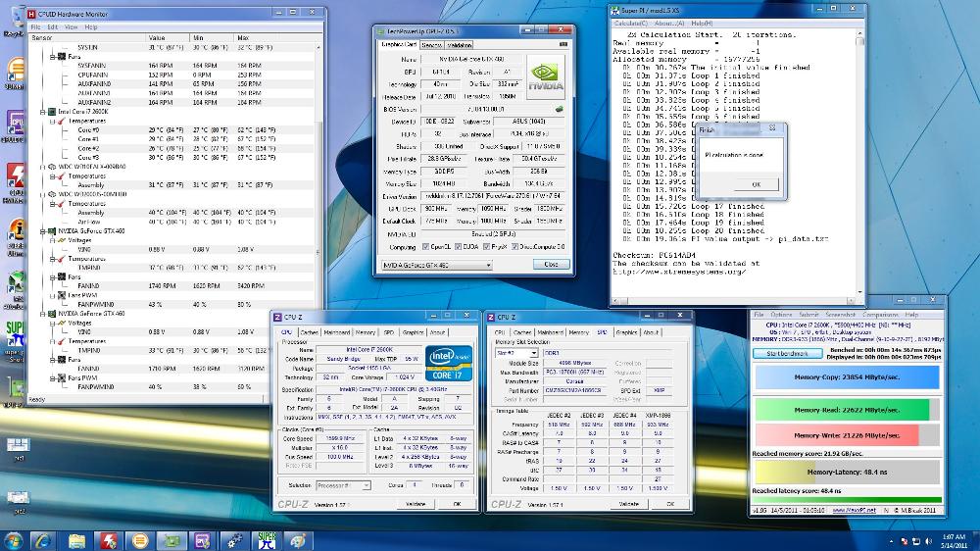Click the Super PI title bar icon
The width and height of the screenshot is (980, 551).
click(x=615, y=10)
